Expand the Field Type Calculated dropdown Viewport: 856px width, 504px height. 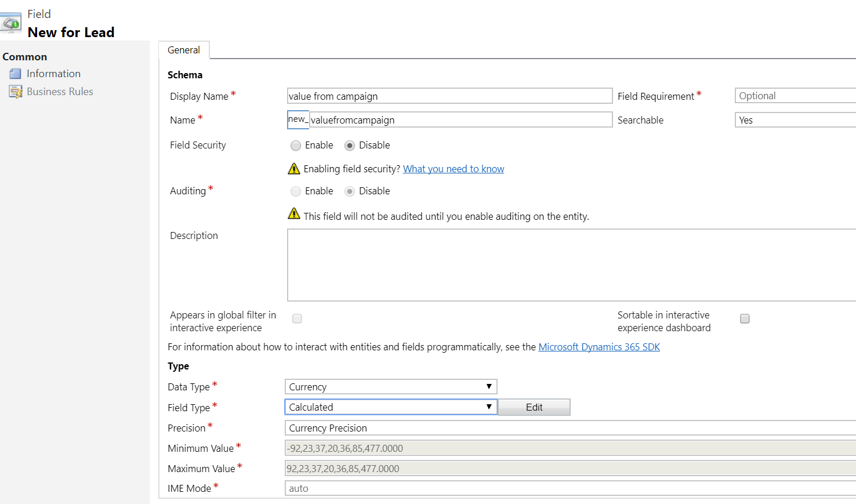390,407
